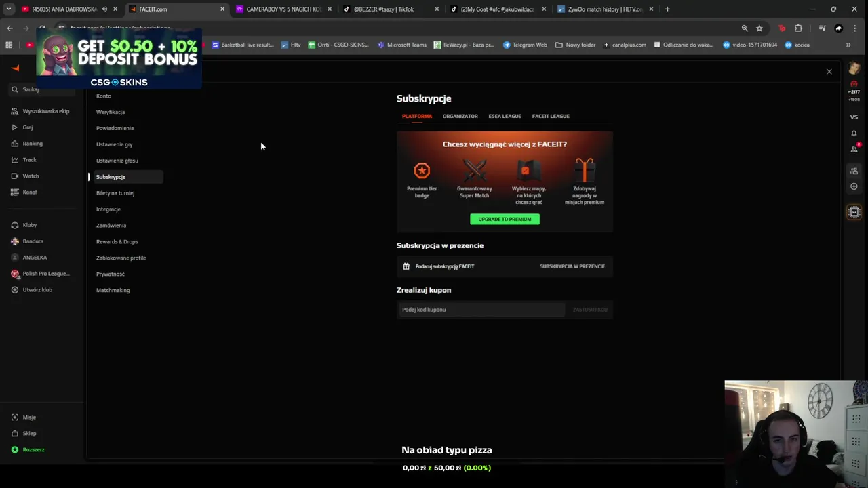
Task: Click the party list icon in right sidebar
Action: tap(854, 171)
